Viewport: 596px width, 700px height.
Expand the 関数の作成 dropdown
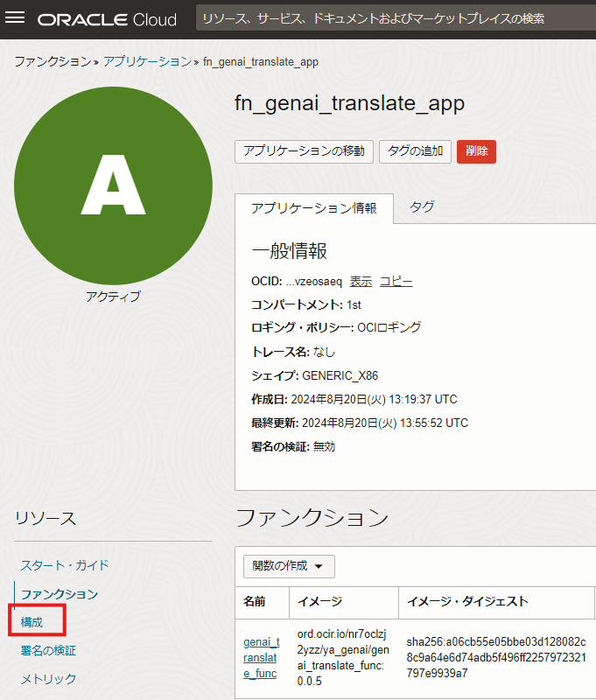(x=289, y=566)
